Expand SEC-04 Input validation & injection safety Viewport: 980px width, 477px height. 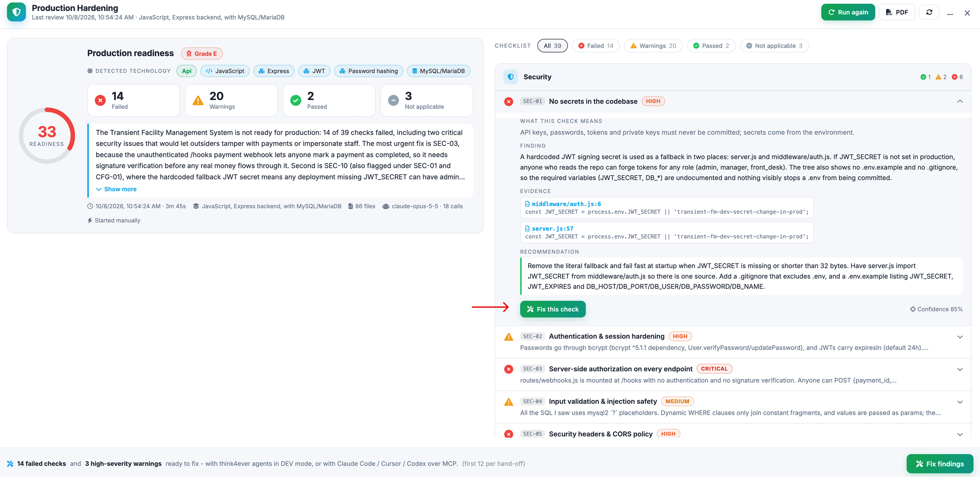click(960, 402)
